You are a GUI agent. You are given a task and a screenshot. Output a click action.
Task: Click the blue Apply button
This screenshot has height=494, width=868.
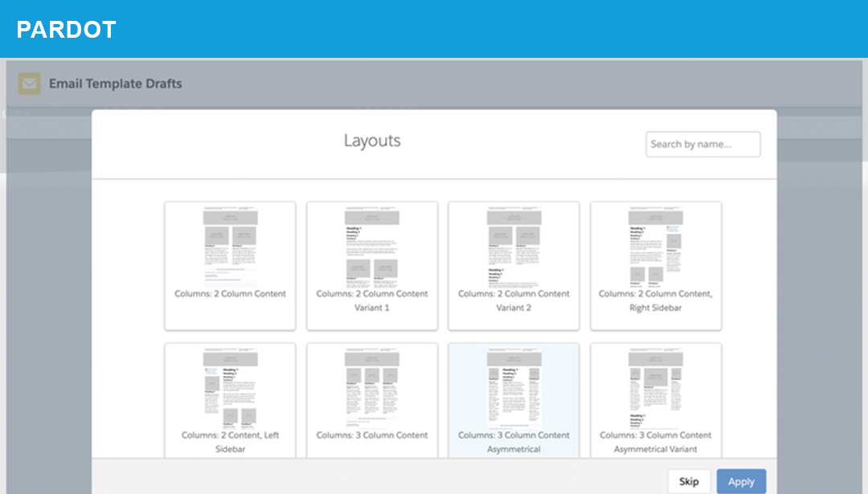tap(741, 482)
